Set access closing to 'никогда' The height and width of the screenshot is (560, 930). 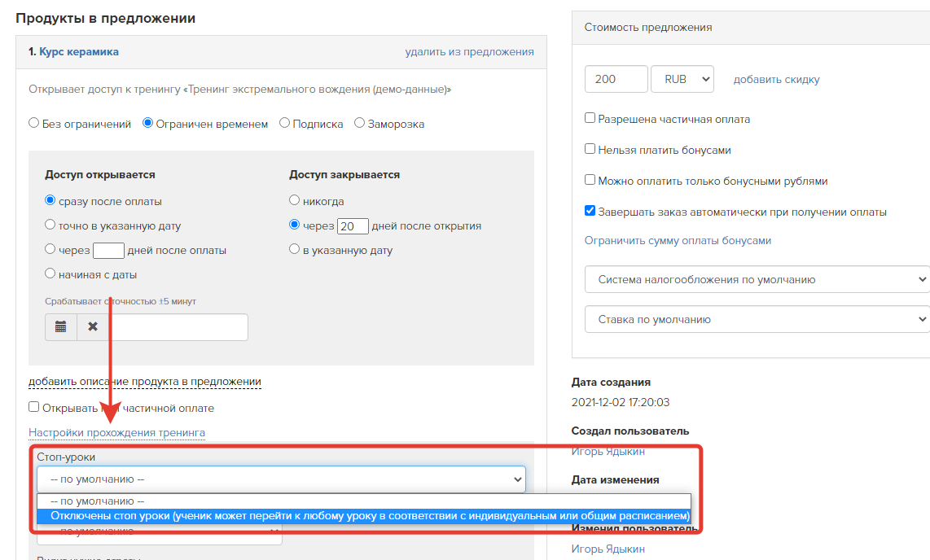coord(294,200)
